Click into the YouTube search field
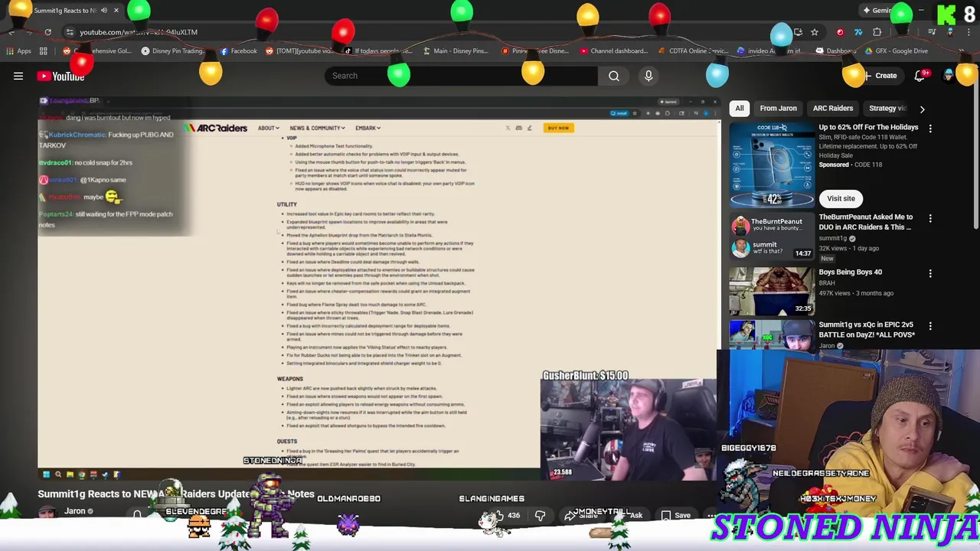Screen dimensions: 980x551 [x=462, y=76]
